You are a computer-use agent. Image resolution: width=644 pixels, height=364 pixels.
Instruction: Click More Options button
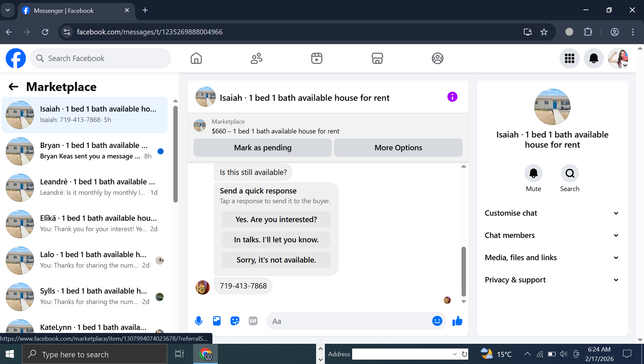pos(398,148)
